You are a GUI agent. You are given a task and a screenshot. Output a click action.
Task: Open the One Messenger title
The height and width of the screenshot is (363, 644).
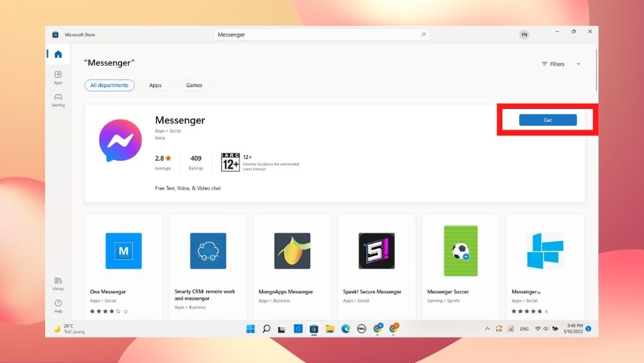click(x=108, y=291)
